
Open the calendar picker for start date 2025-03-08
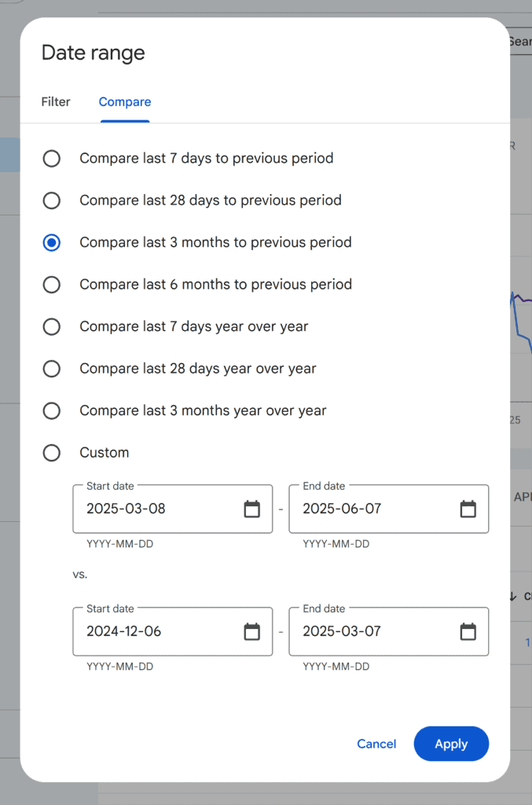pos(251,509)
